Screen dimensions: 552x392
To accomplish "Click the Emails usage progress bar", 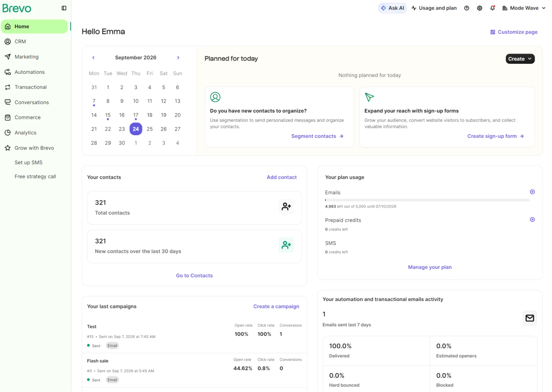I will [427, 200].
